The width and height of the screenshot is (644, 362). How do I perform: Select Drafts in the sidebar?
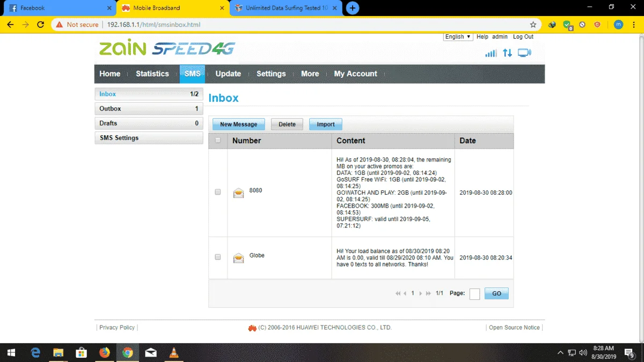point(149,123)
